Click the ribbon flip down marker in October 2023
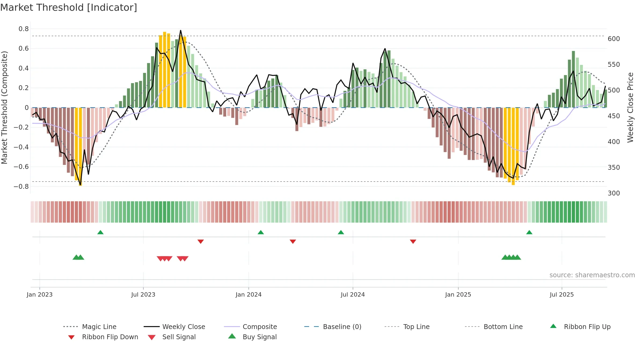 click(x=200, y=242)
